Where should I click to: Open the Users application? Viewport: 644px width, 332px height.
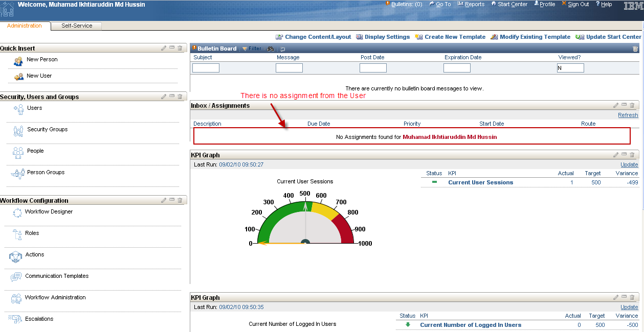[35, 108]
